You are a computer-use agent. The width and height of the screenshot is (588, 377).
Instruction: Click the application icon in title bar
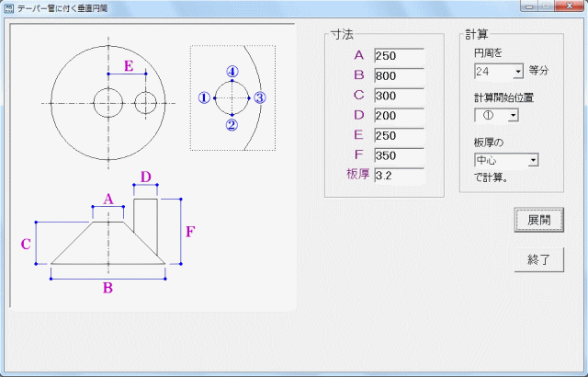click(8, 8)
